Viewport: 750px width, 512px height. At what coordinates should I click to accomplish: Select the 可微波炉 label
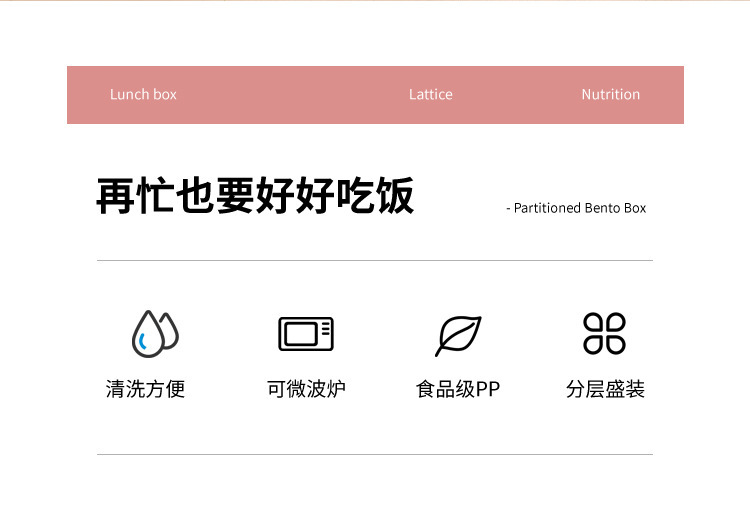point(306,389)
